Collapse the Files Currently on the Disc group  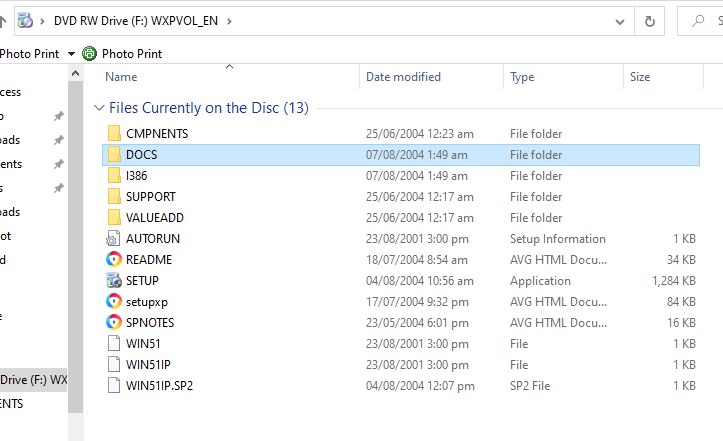[99, 108]
